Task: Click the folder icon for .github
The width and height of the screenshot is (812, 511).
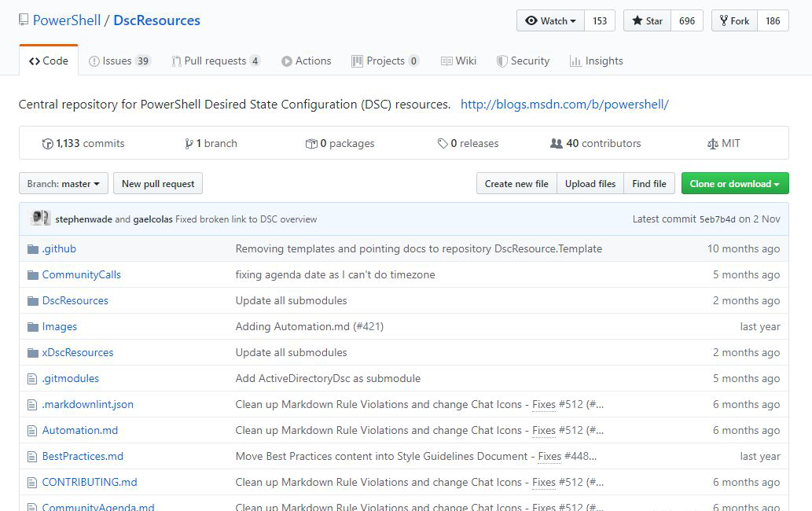Action: pyautogui.click(x=33, y=249)
